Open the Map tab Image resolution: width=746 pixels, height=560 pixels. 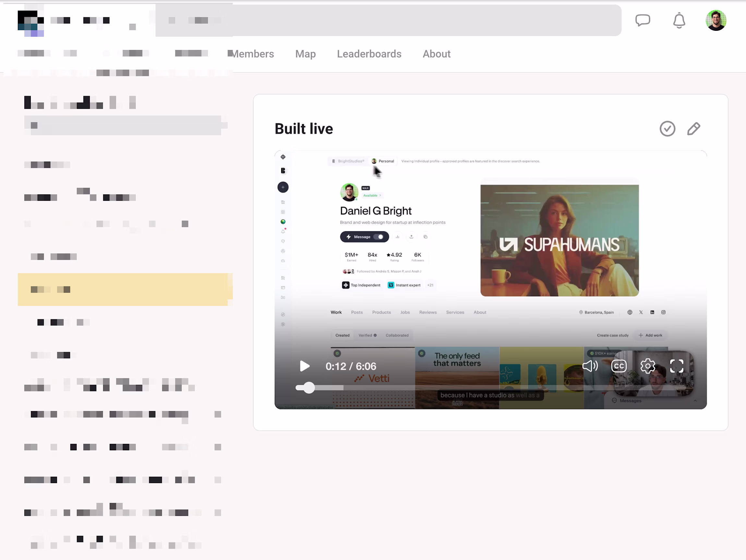point(306,54)
